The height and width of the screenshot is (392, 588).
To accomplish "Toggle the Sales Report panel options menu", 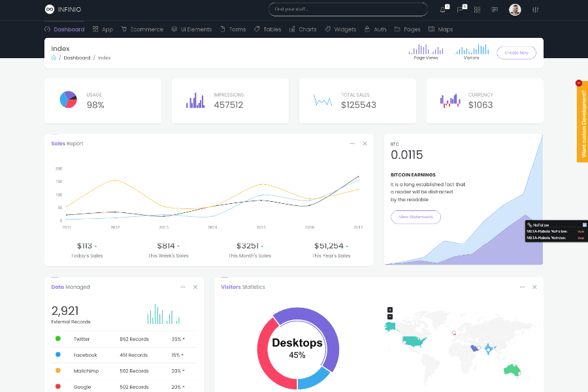I will [352, 143].
